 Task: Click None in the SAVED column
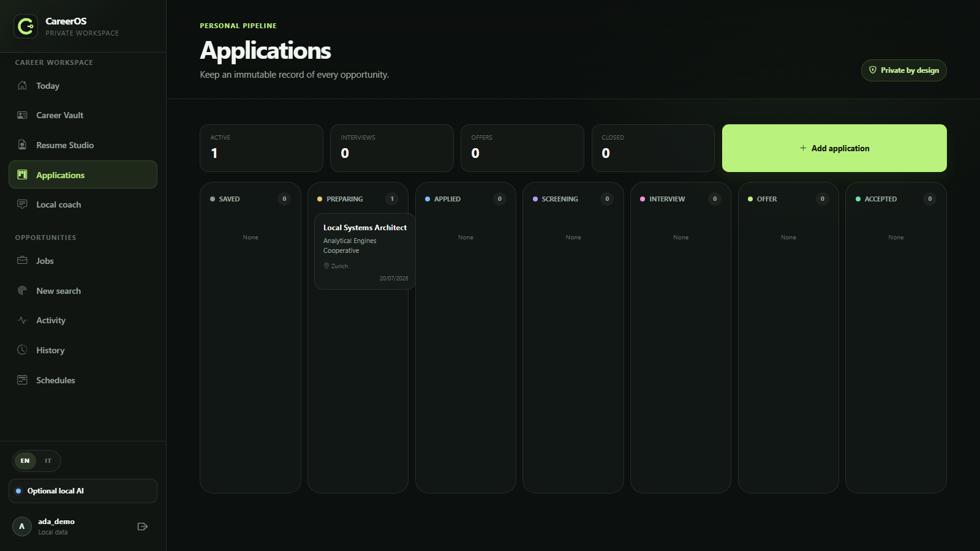pyautogui.click(x=251, y=238)
